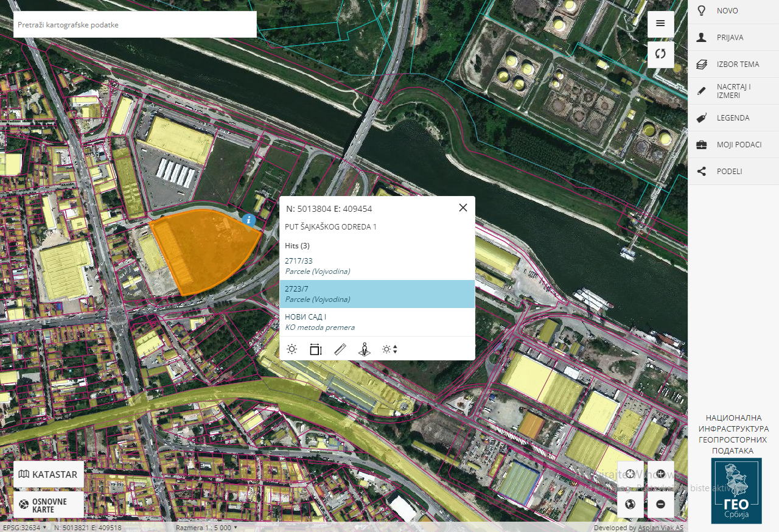Image resolution: width=779 pixels, height=532 pixels.
Task: Click the globe full-extent button
Action: pos(631,504)
